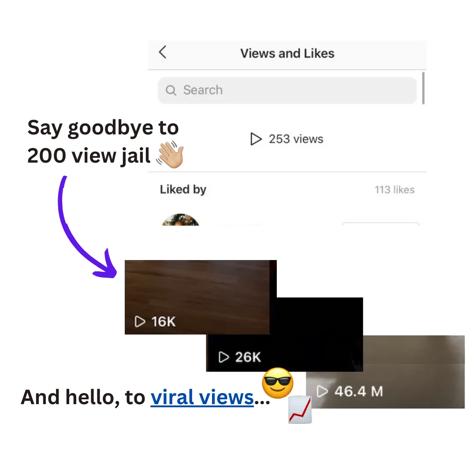Screen dimensions: 476x476
Task: Click the 253 views text
Action: pos(296,139)
